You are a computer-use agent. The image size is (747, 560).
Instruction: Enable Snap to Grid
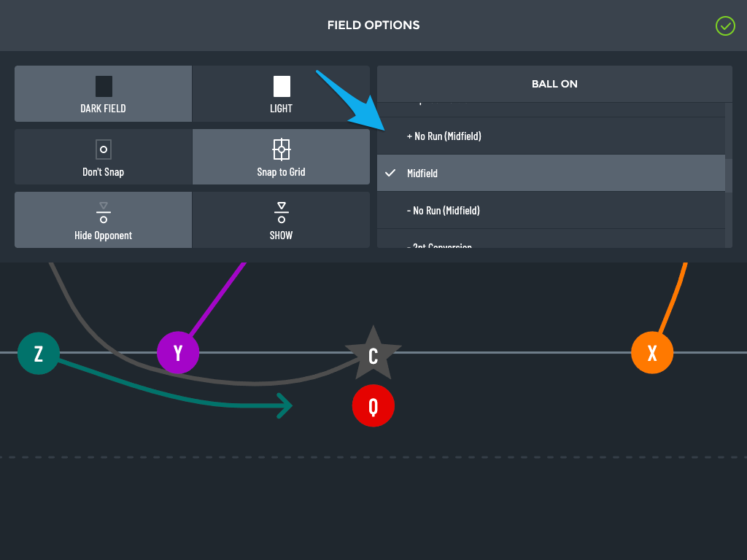[x=281, y=157]
